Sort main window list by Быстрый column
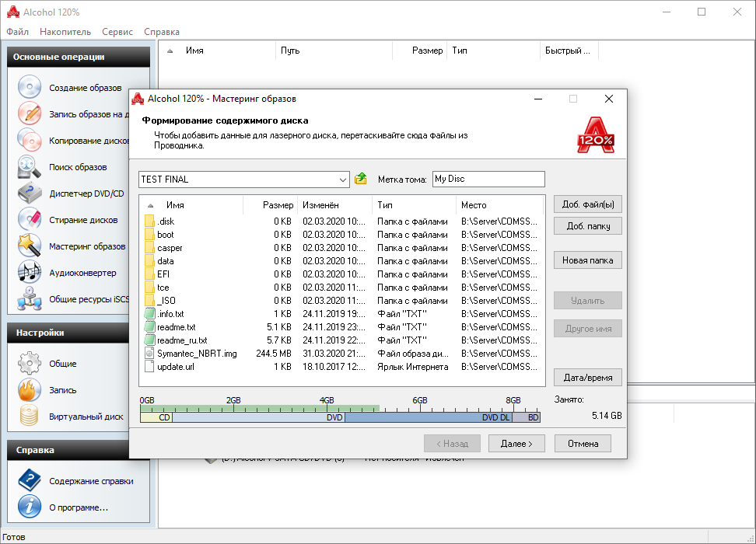This screenshot has width=756, height=544. (x=569, y=51)
